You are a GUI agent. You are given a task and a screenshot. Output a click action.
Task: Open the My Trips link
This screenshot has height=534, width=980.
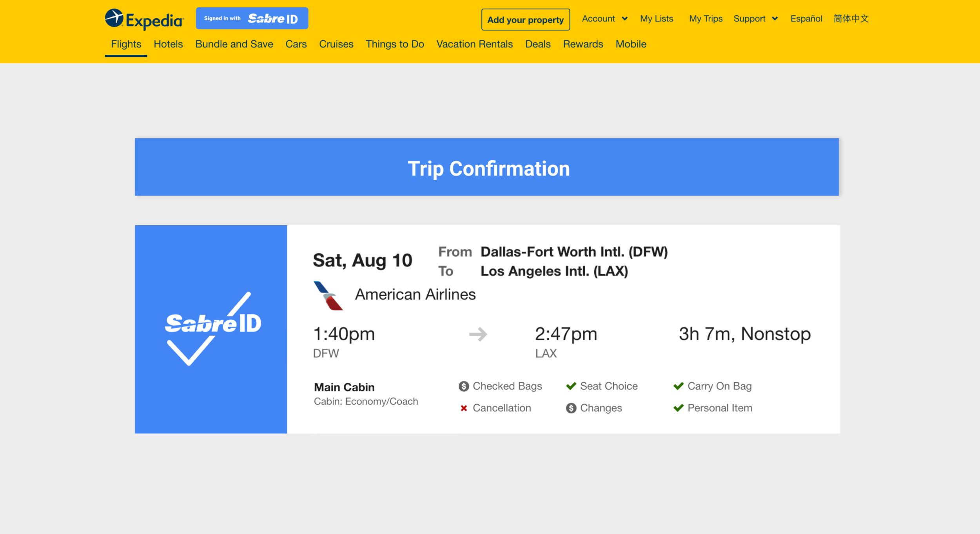706,19
